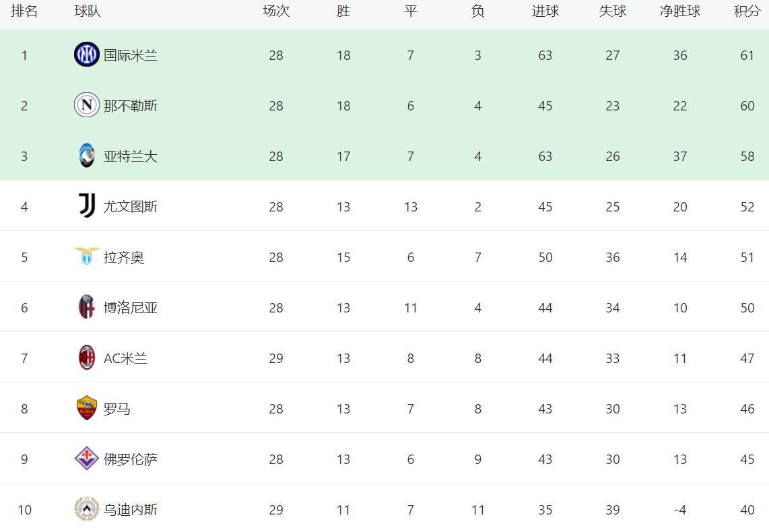Click the 排名 column header
Image resolution: width=769 pixels, height=532 pixels.
pos(24,11)
